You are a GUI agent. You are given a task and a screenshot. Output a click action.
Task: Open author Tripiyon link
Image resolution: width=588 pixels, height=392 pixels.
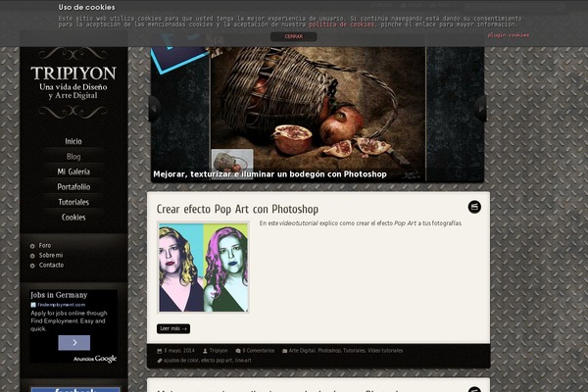[x=219, y=351]
